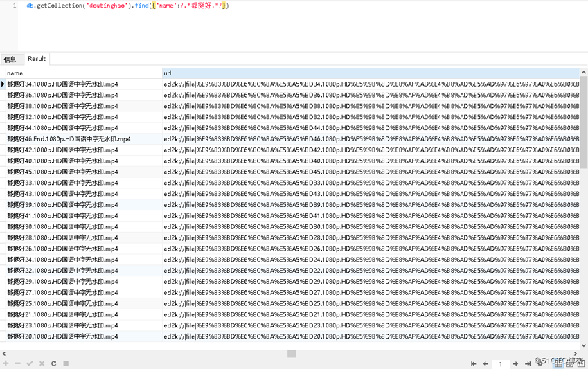Discard changes with the X icon
The image size is (588, 369).
42,363
